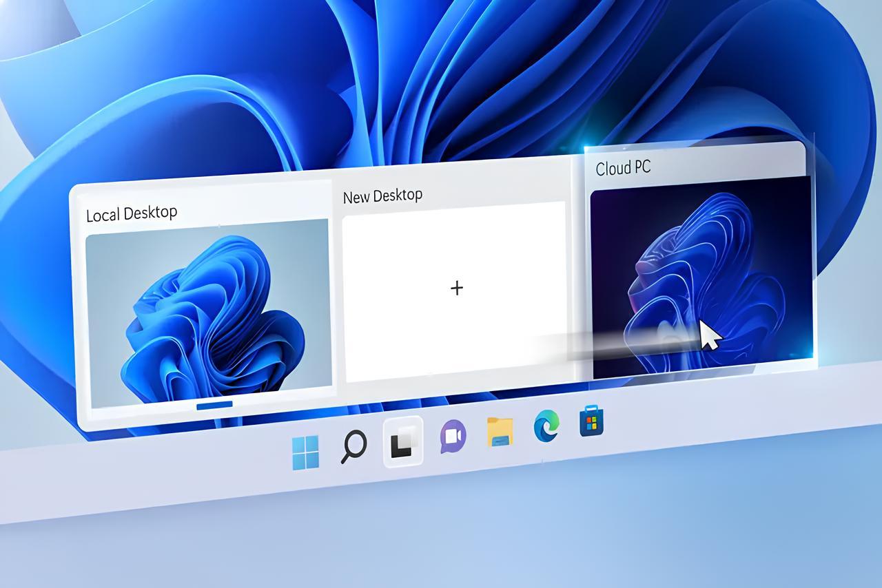Click the plus icon to add a desktop
Image resolution: width=882 pixels, height=588 pixels.
point(456,288)
